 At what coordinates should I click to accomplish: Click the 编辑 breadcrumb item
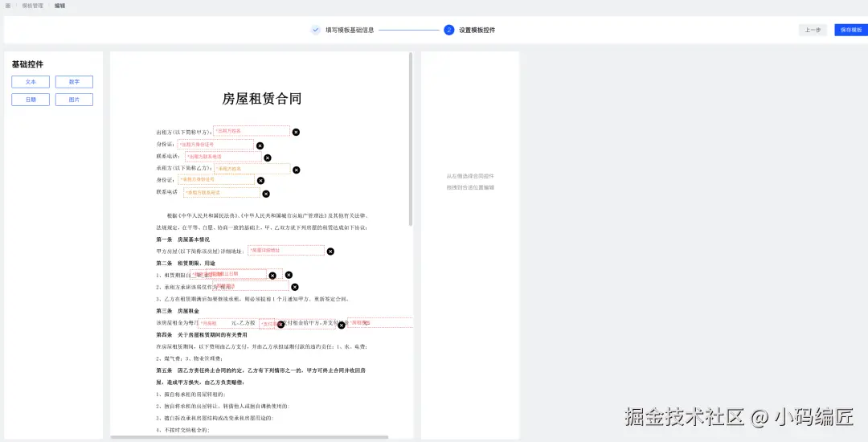point(59,6)
